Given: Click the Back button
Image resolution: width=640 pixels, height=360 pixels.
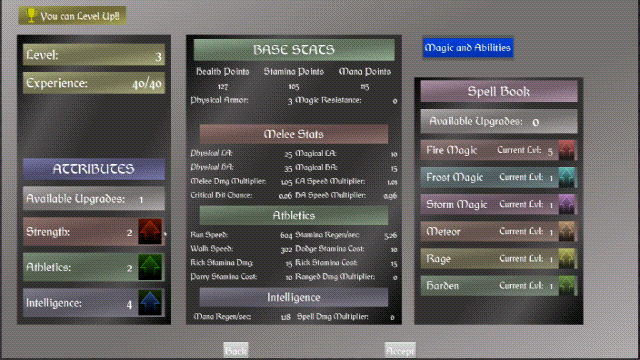Looking at the screenshot, I should pos(236,350).
